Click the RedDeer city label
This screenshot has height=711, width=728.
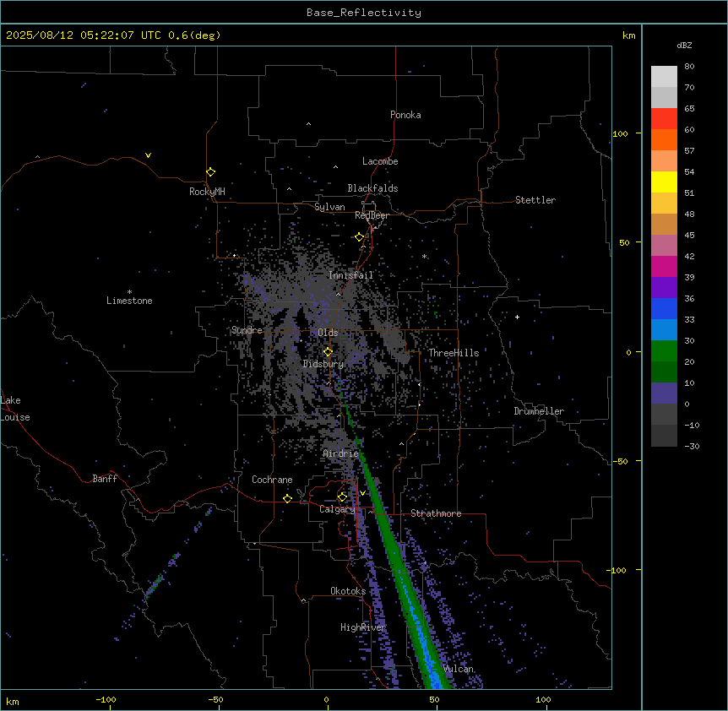point(372,215)
